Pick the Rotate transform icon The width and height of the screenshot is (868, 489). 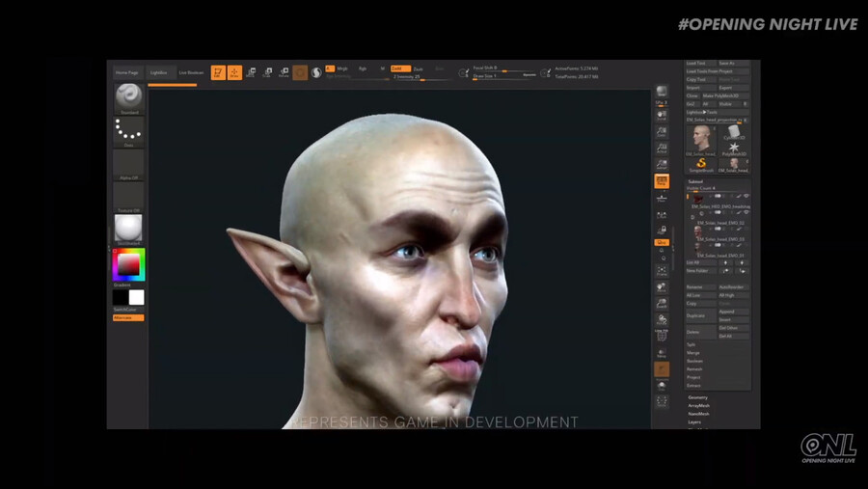tap(284, 72)
